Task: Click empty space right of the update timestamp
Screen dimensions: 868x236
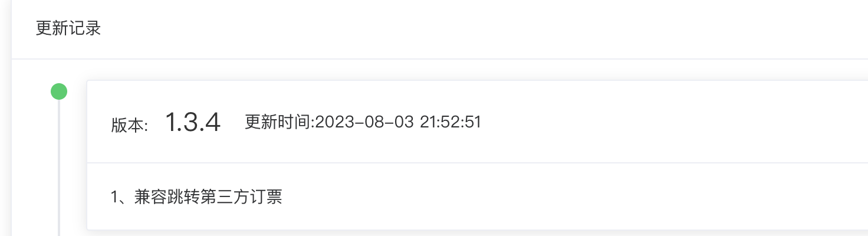Action: 649,122
